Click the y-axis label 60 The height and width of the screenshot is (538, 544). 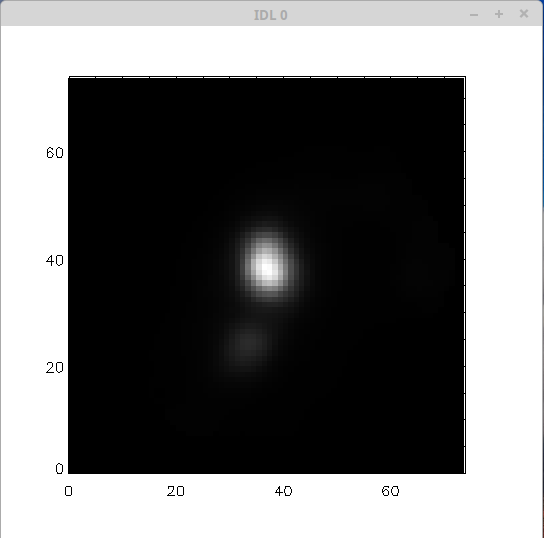coord(54,153)
